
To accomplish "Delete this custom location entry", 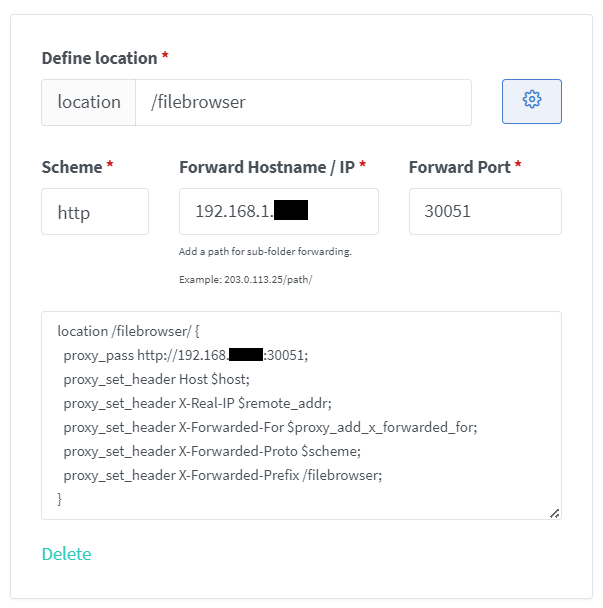I will coord(66,554).
